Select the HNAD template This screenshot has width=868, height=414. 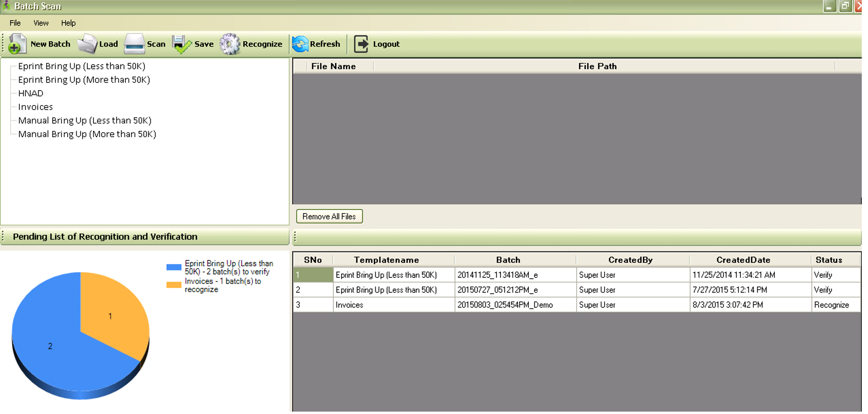click(31, 94)
